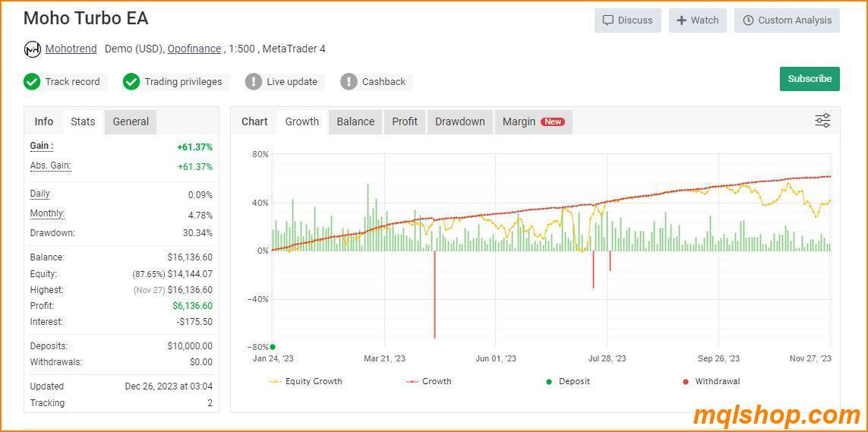
Task: Click the Trading privileges green check icon
Action: tap(131, 82)
